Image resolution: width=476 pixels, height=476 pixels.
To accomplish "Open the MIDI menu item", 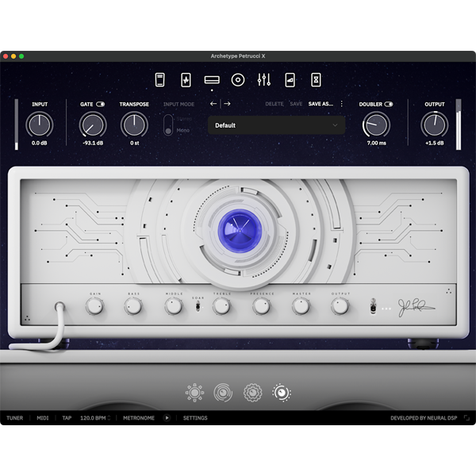I will (x=43, y=418).
